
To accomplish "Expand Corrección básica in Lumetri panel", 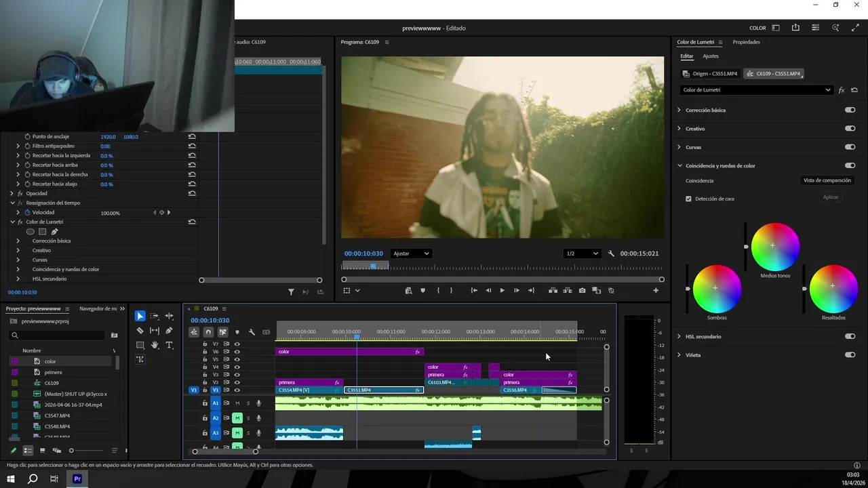I will point(679,110).
